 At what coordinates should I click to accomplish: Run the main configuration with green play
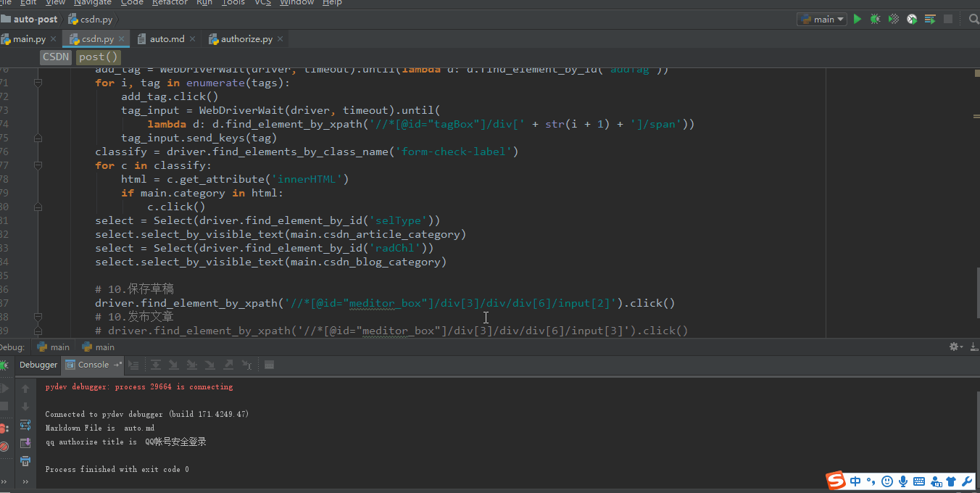[x=857, y=20]
